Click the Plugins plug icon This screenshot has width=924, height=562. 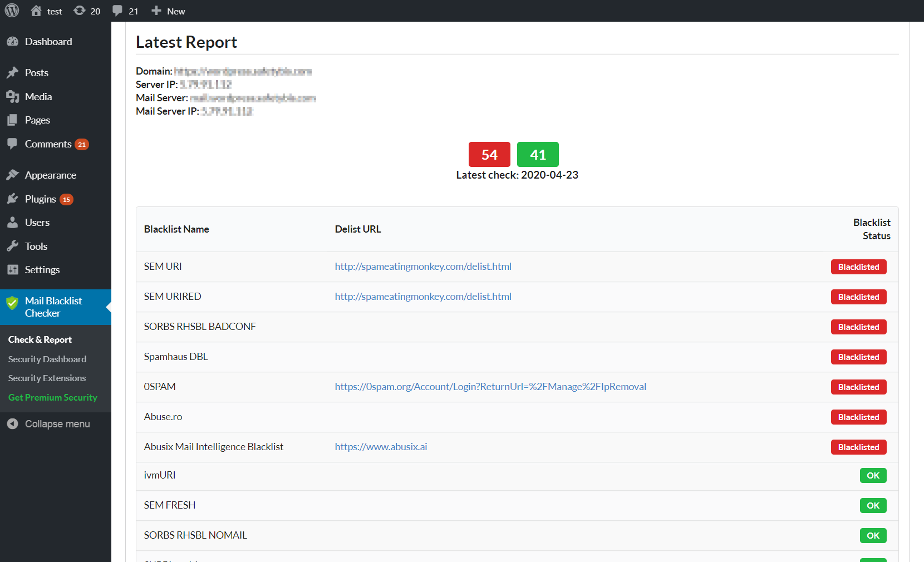pos(12,199)
